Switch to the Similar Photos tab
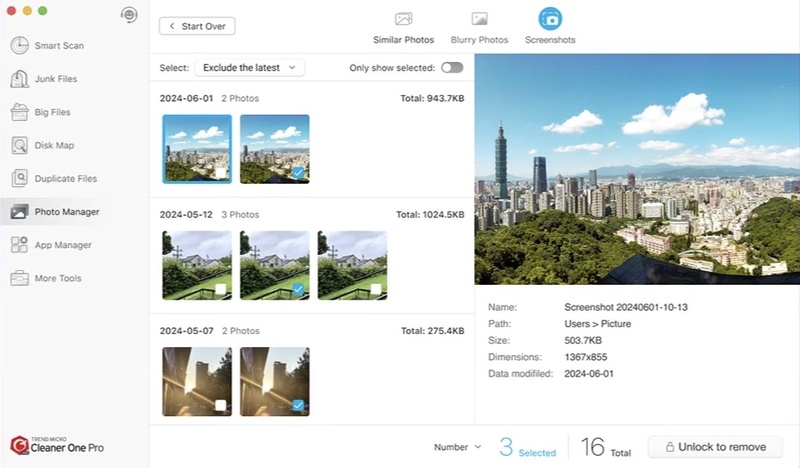This screenshot has height=468, width=800. point(403,27)
